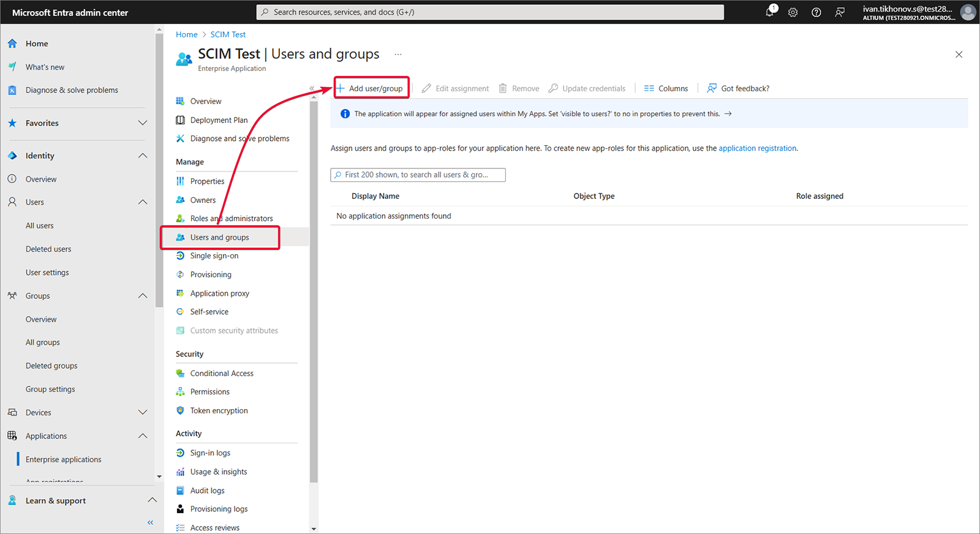Image resolution: width=980 pixels, height=534 pixels.
Task: Collapse the Users section chevron
Action: [143, 202]
